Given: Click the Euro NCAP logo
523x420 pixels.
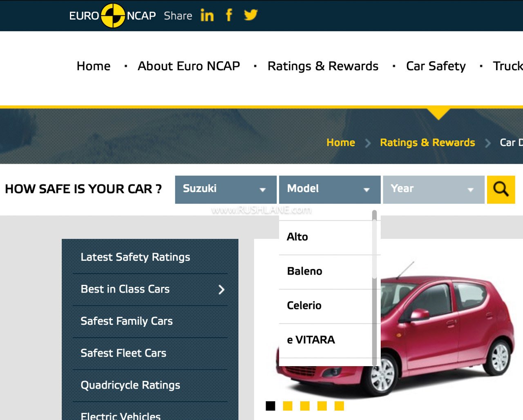Looking at the screenshot, I should click(112, 16).
